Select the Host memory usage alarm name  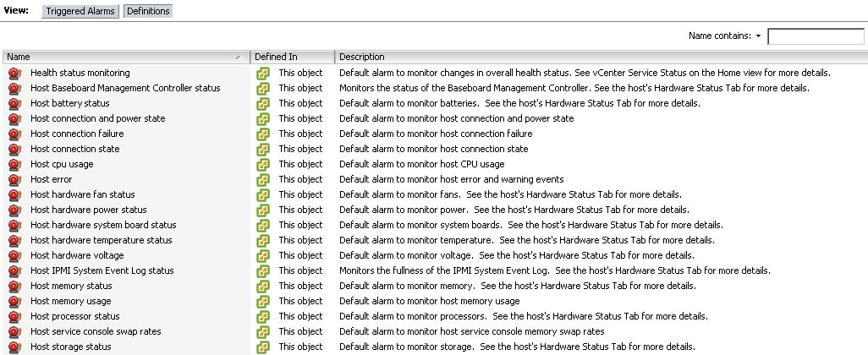[x=71, y=301]
